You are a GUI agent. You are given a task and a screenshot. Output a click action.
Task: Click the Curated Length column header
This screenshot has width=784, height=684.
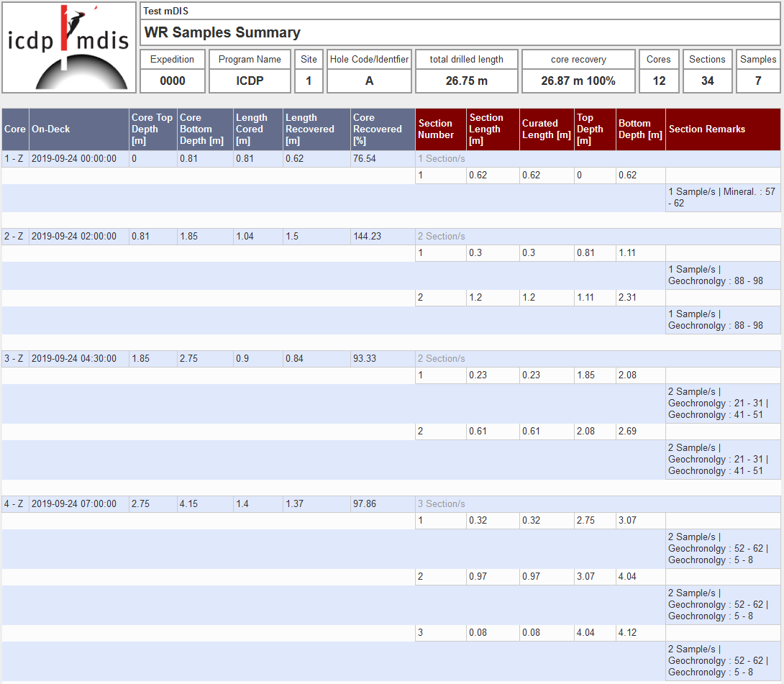coord(546,129)
